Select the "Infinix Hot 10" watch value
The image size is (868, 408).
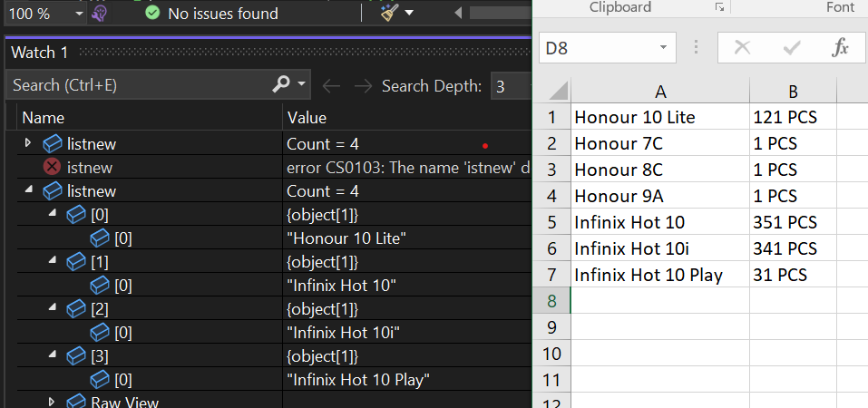(x=342, y=286)
